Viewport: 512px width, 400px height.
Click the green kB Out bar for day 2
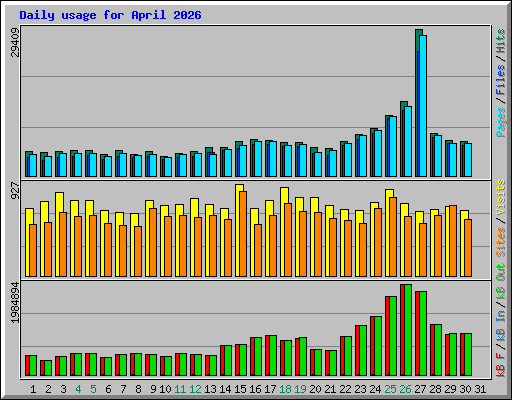(48, 368)
